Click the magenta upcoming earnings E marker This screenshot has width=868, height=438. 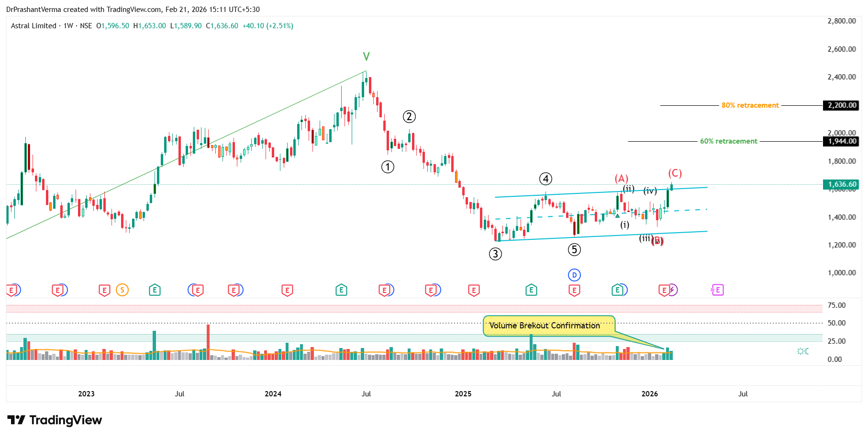pos(717,290)
